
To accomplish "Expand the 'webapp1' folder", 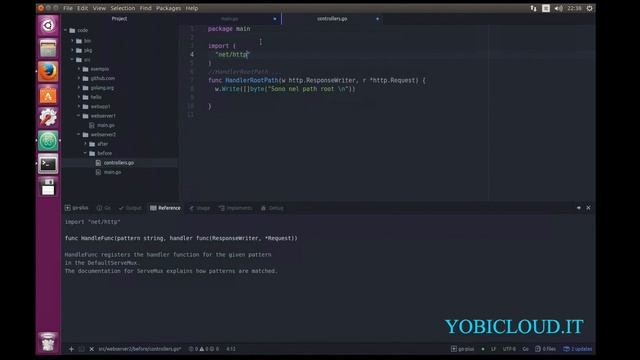I will [79, 107].
